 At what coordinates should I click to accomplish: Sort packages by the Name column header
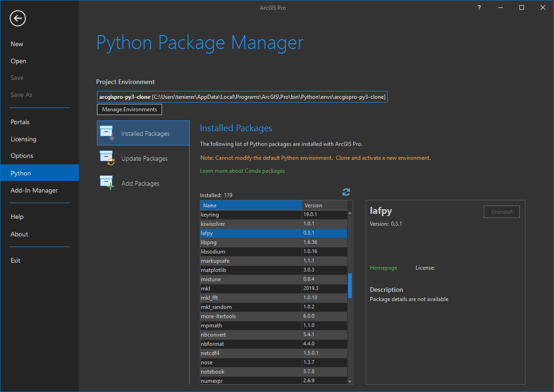click(x=251, y=205)
